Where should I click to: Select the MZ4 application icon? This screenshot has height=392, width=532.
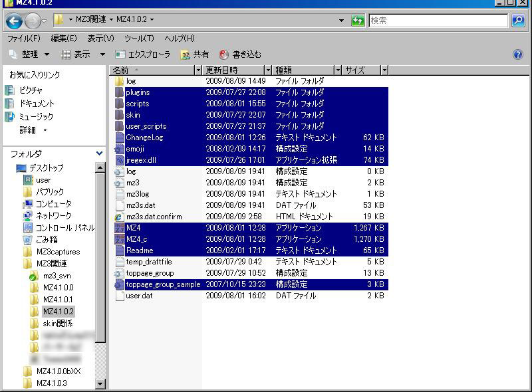click(x=120, y=228)
